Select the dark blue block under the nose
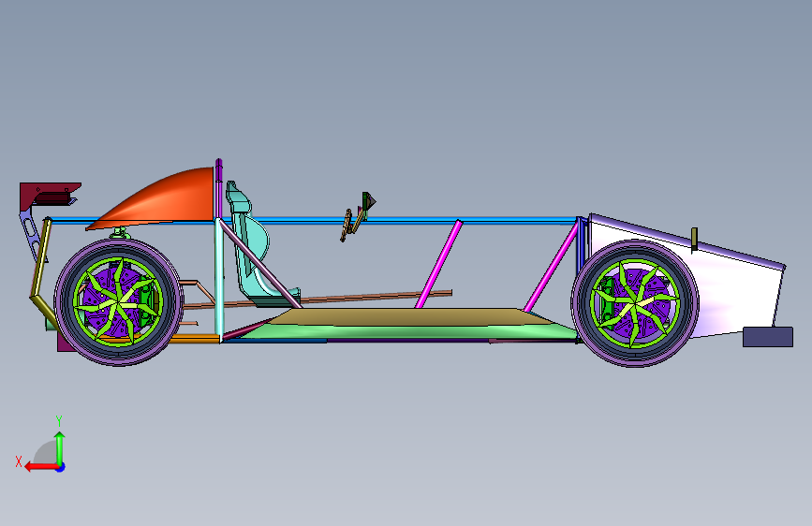The image size is (812, 526). [x=768, y=337]
